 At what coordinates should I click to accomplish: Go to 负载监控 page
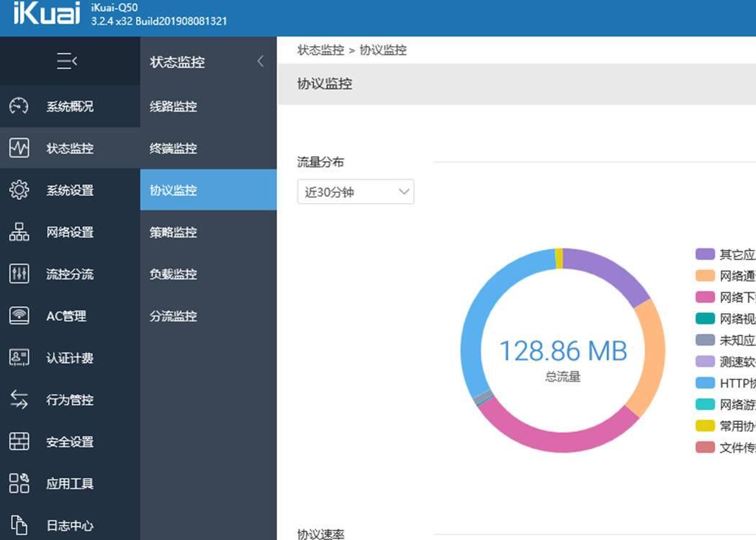pyautogui.click(x=173, y=274)
